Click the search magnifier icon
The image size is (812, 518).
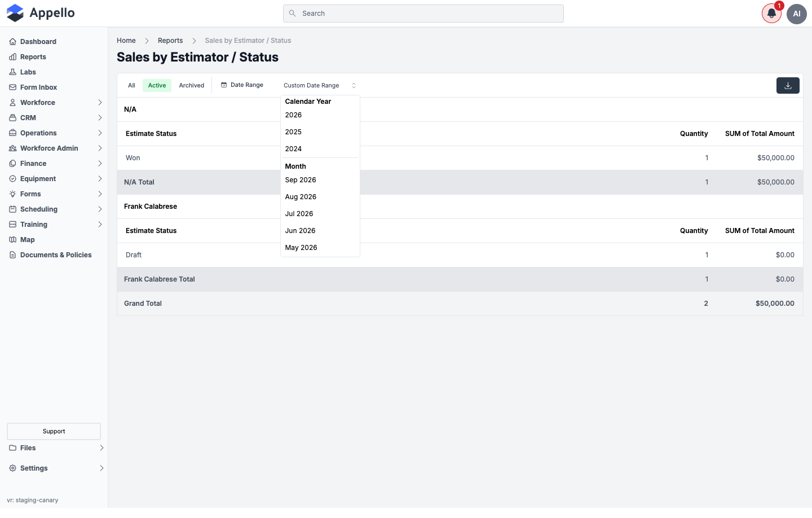pos(292,14)
